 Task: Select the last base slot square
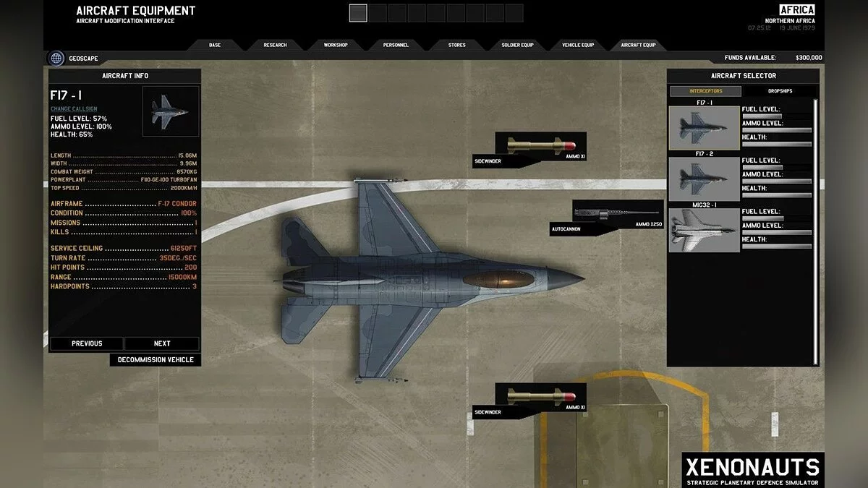click(x=514, y=13)
